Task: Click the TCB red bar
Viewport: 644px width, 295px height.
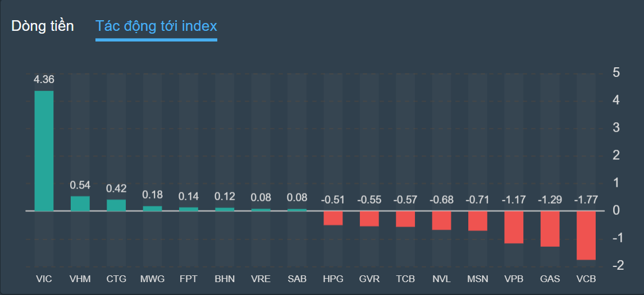Action: click(405, 219)
